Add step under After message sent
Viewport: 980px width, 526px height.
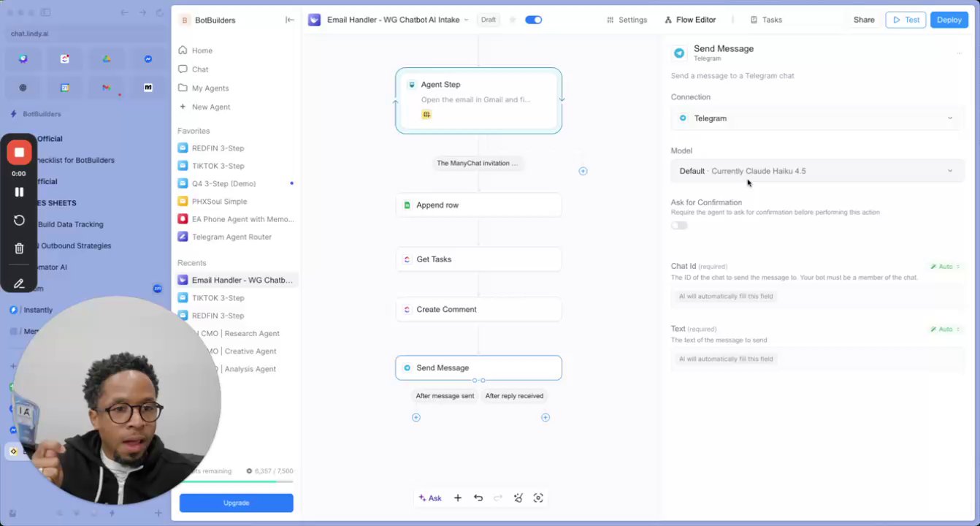[x=416, y=417]
